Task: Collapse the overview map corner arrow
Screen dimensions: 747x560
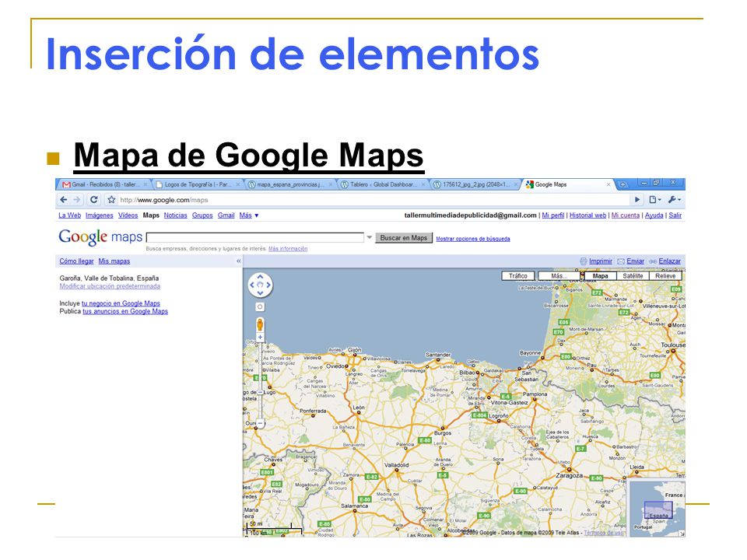Action: 682,534
